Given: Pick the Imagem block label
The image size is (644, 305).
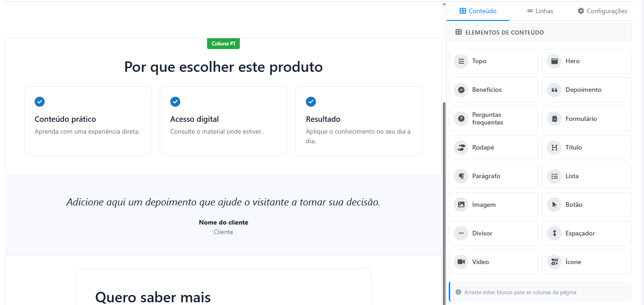Looking at the screenshot, I should coord(484,205).
